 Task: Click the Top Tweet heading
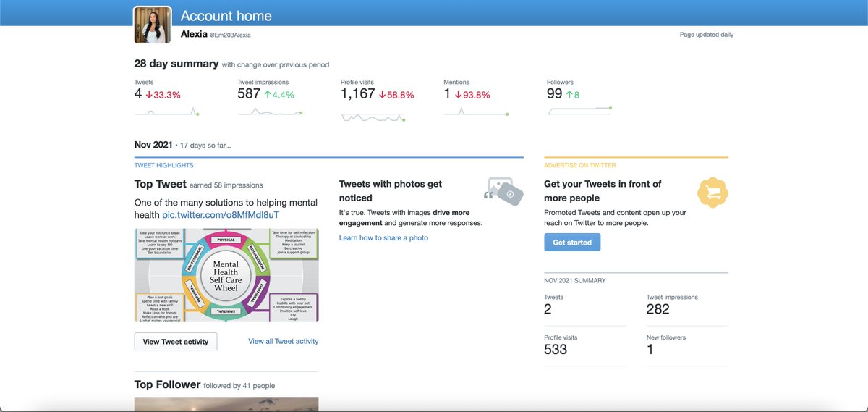point(161,185)
